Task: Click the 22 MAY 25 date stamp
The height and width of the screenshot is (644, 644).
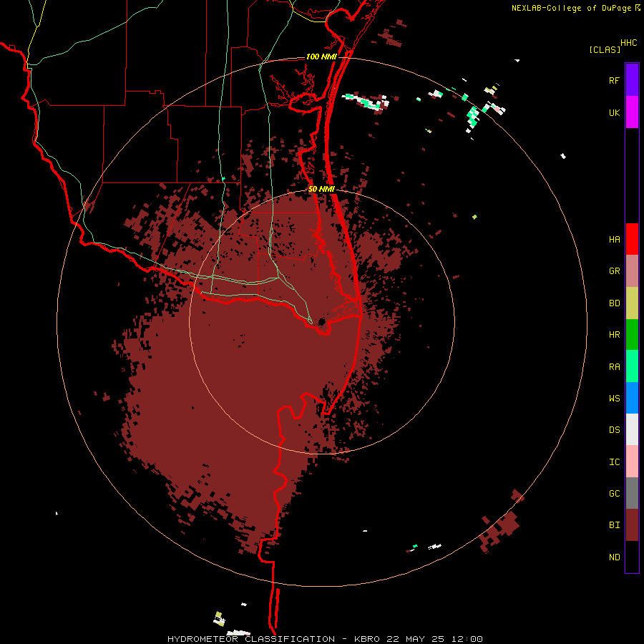Action: (415, 639)
